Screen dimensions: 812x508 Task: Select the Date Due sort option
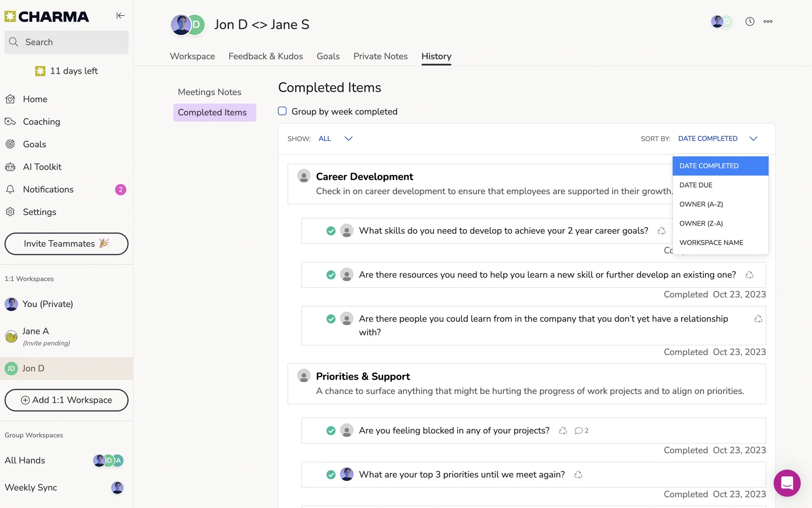696,185
